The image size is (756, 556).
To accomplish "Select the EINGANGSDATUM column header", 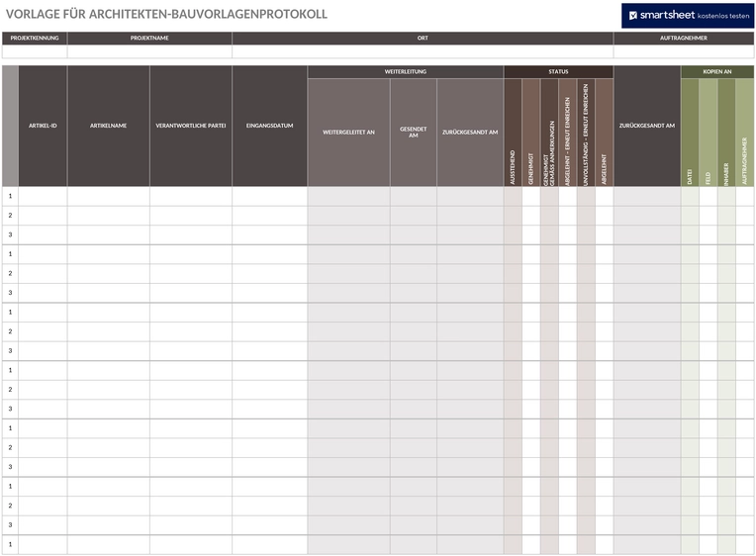I will [269, 126].
